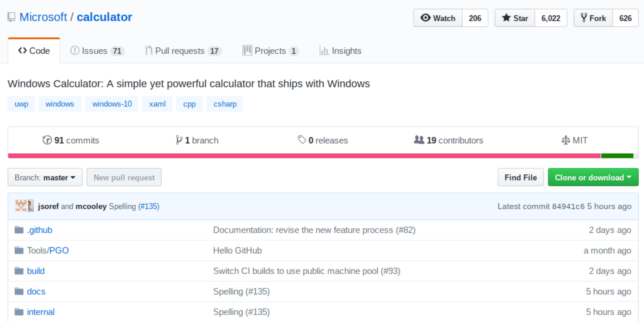The image size is (644, 322).
Task: Fork the calculator repository
Action: click(x=593, y=18)
